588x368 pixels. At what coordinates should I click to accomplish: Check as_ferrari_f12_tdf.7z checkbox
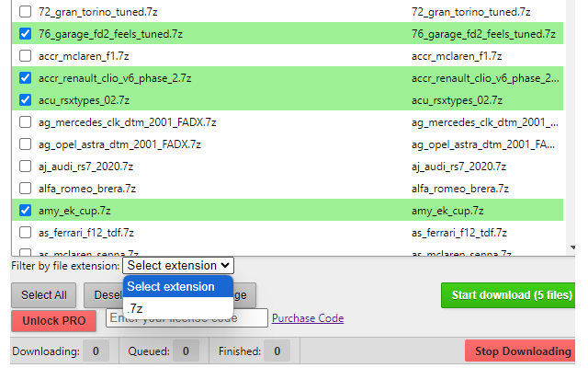pyautogui.click(x=25, y=233)
